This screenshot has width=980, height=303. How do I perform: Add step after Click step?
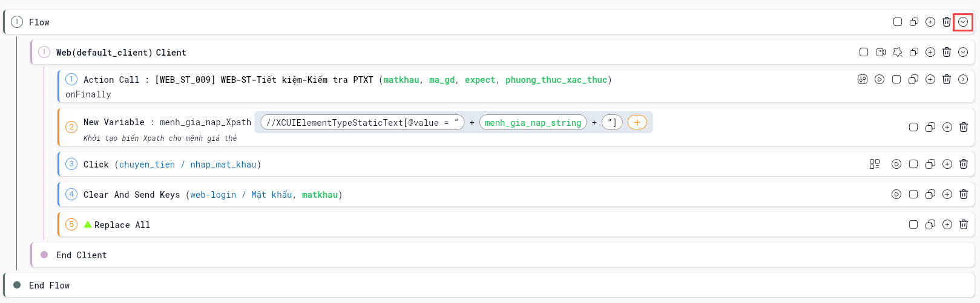(947, 164)
